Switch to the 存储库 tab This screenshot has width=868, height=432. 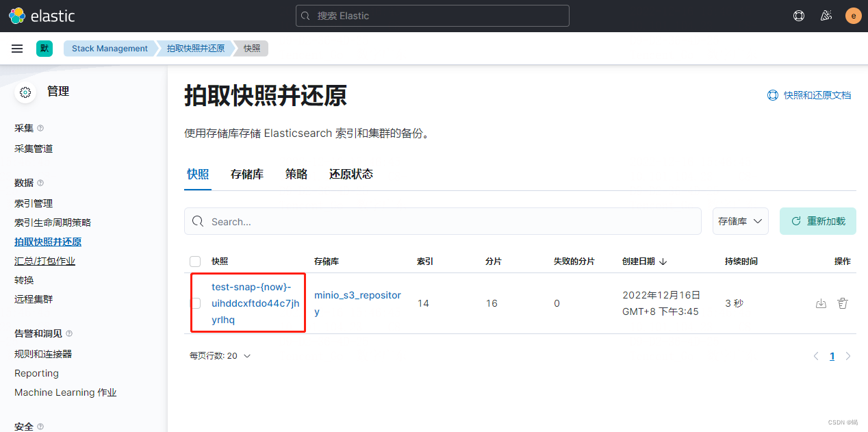coord(247,174)
